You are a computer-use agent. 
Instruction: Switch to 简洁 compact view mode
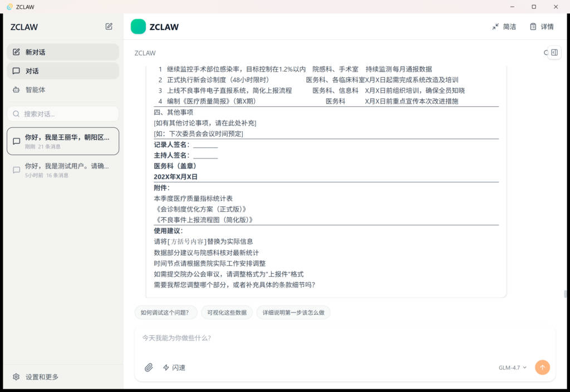[x=504, y=27]
